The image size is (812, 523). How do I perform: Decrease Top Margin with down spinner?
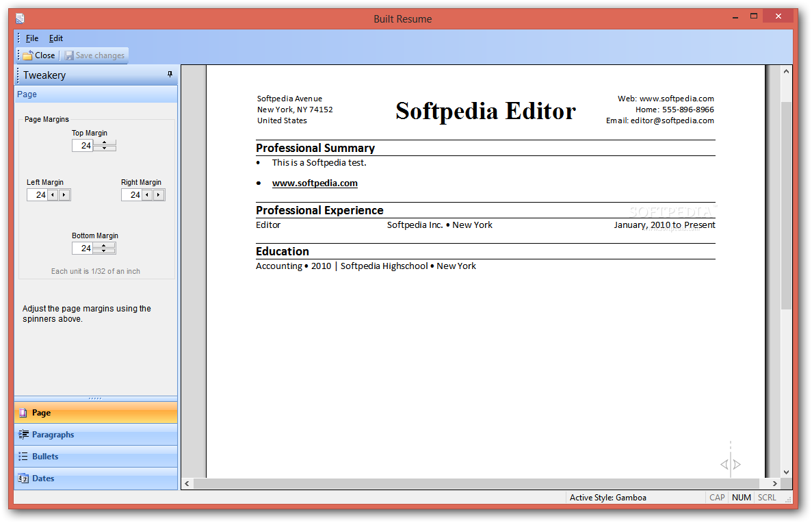tap(105, 149)
